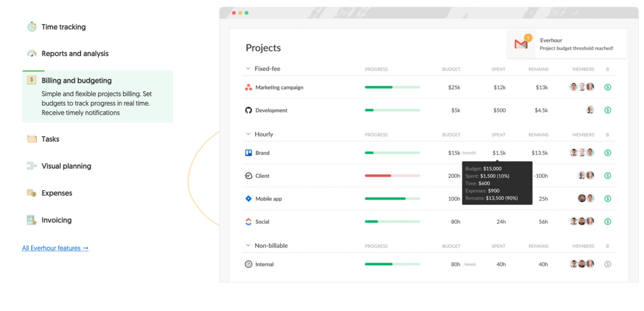The height and width of the screenshot is (311, 644).
Task: Click the Development progress bar
Action: point(392,110)
